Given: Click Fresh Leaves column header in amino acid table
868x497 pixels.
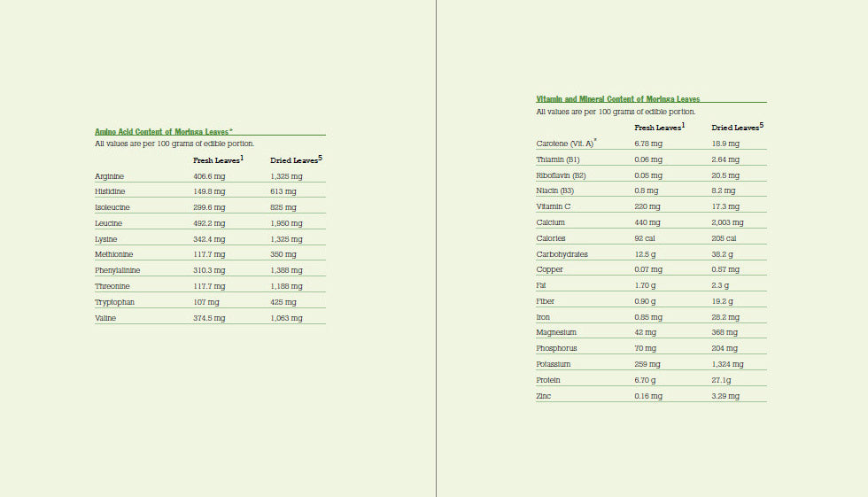Looking at the screenshot, I should click(218, 160).
